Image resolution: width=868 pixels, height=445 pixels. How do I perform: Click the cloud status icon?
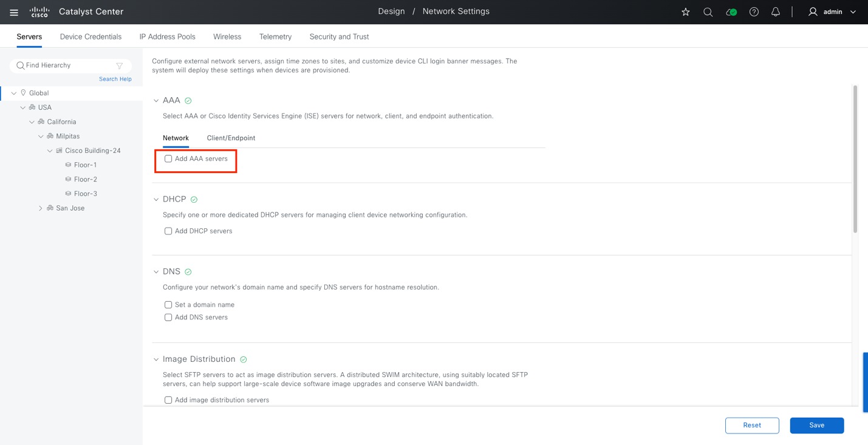point(731,11)
